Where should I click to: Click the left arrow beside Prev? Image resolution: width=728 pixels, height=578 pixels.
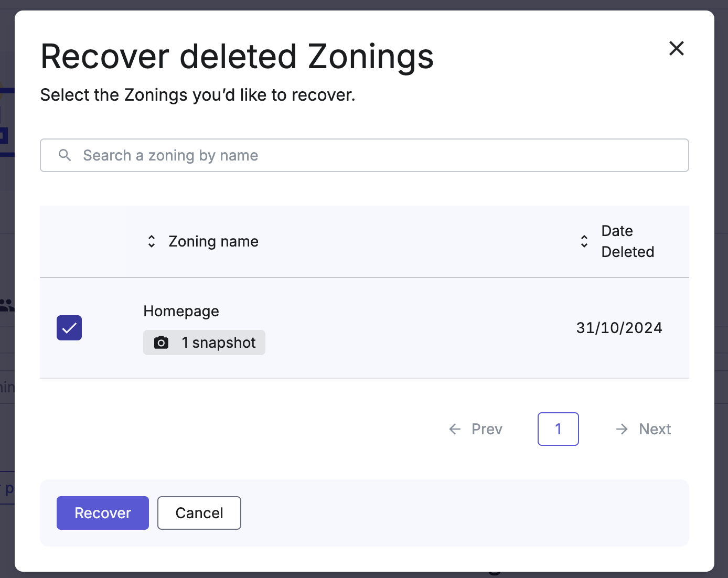click(x=455, y=429)
